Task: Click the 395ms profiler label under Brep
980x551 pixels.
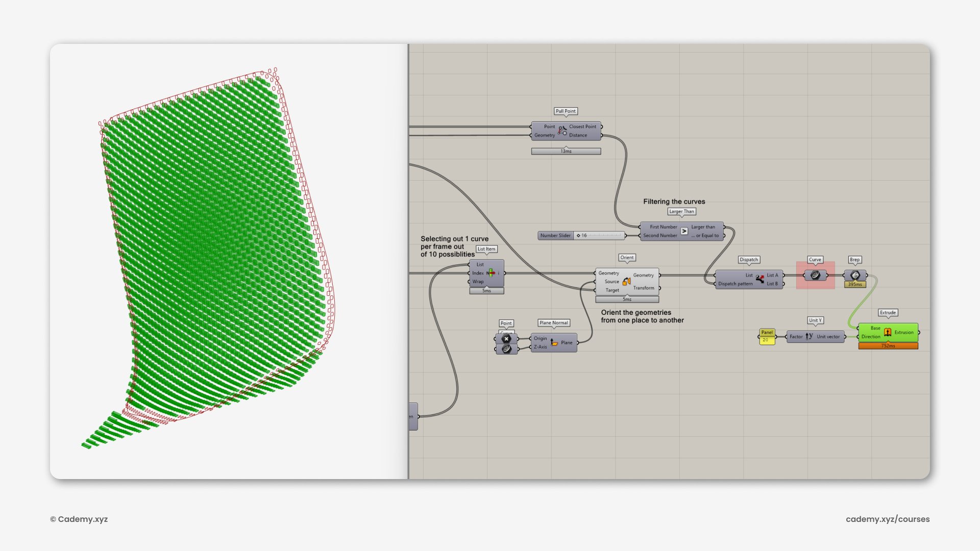Action: [x=855, y=284]
